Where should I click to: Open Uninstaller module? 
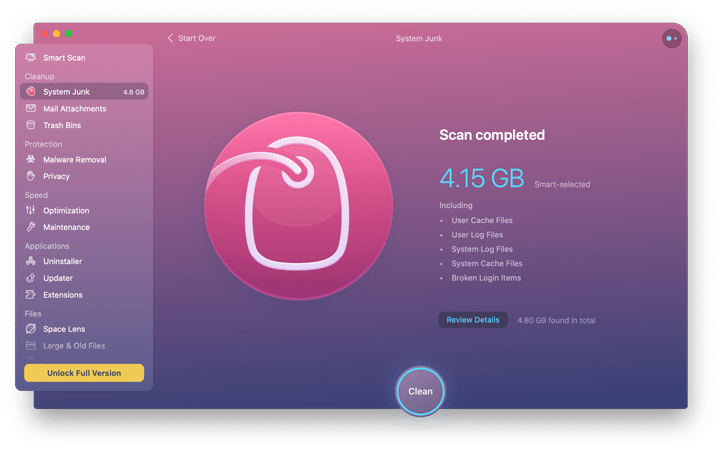click(84, 261)
